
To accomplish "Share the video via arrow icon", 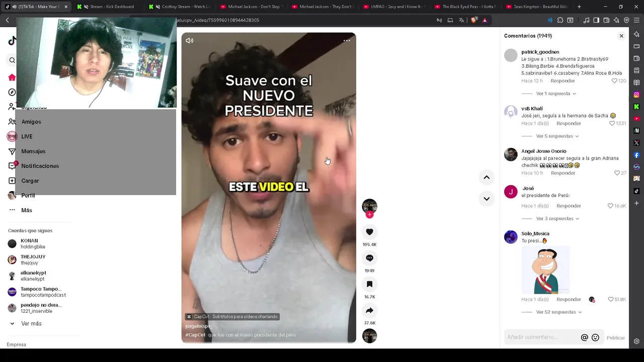I will tap(369, 310).
